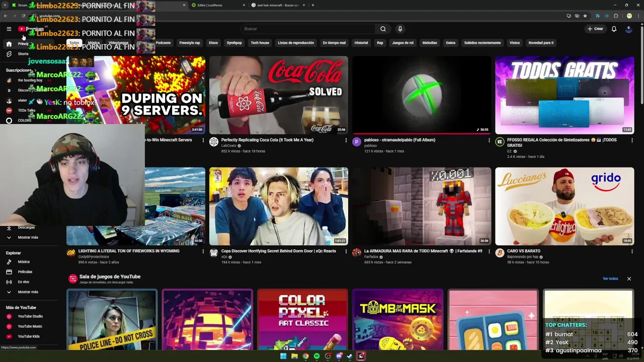Image resolution: width=644 pixels, height=362 pixels.
Task: Open YouTube Kids from sidebar
Action: click(29, 336)
